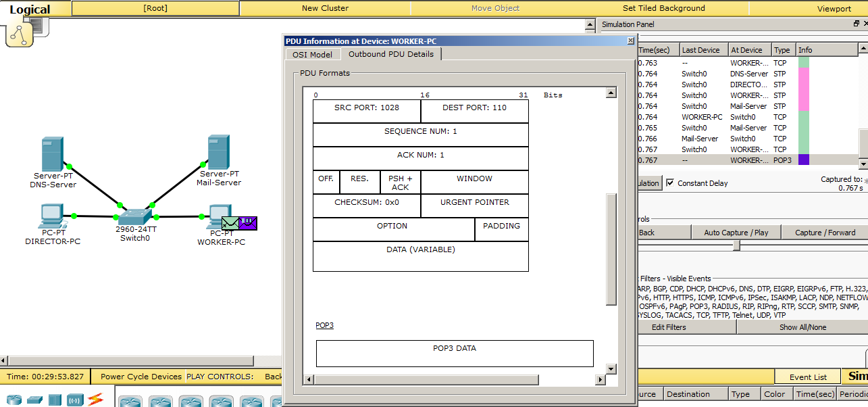This screenshot has height=407, width=868.
Task: Click the Last Device column header
Action: 703,50
